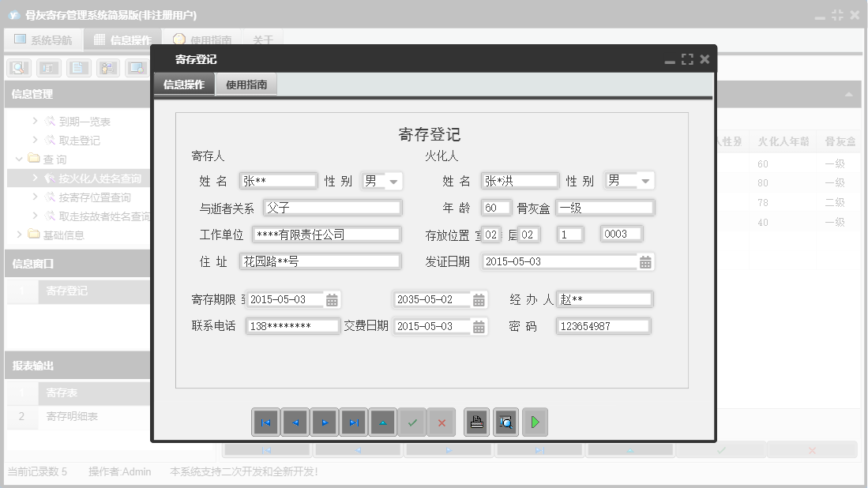Go to the previous record
The image size is (868, 488).
[x=295, y=422]
